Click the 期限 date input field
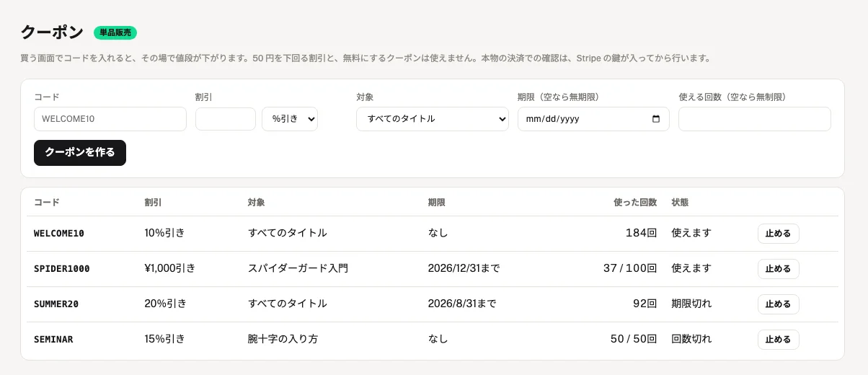Viewport: 868px width, 375px height. pyautogui.click(x=593, y=119)
